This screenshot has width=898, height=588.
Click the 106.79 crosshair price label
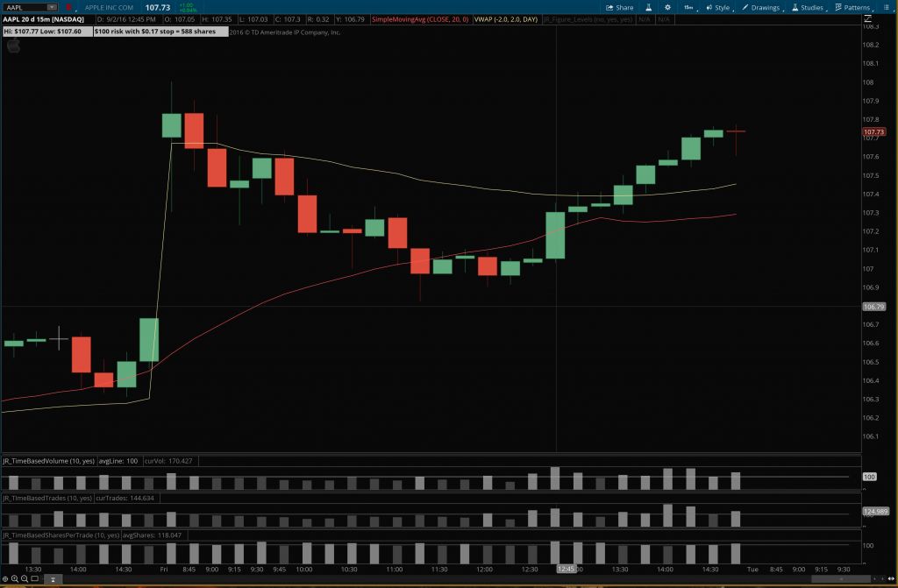874,307
